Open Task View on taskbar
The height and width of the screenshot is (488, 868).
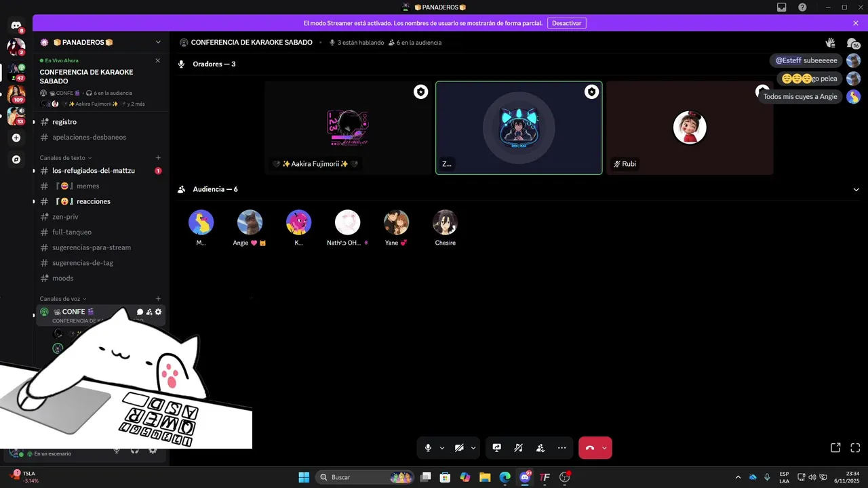(425, 477)
